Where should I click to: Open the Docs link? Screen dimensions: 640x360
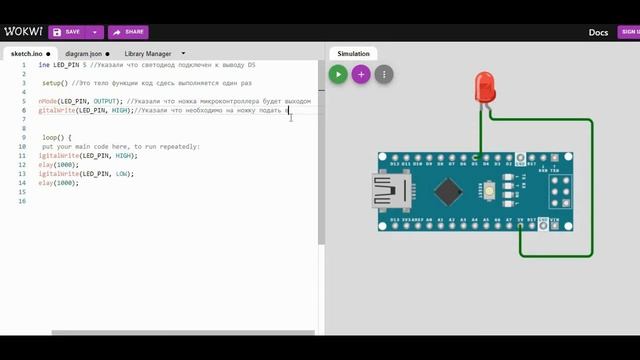(598, 33)
